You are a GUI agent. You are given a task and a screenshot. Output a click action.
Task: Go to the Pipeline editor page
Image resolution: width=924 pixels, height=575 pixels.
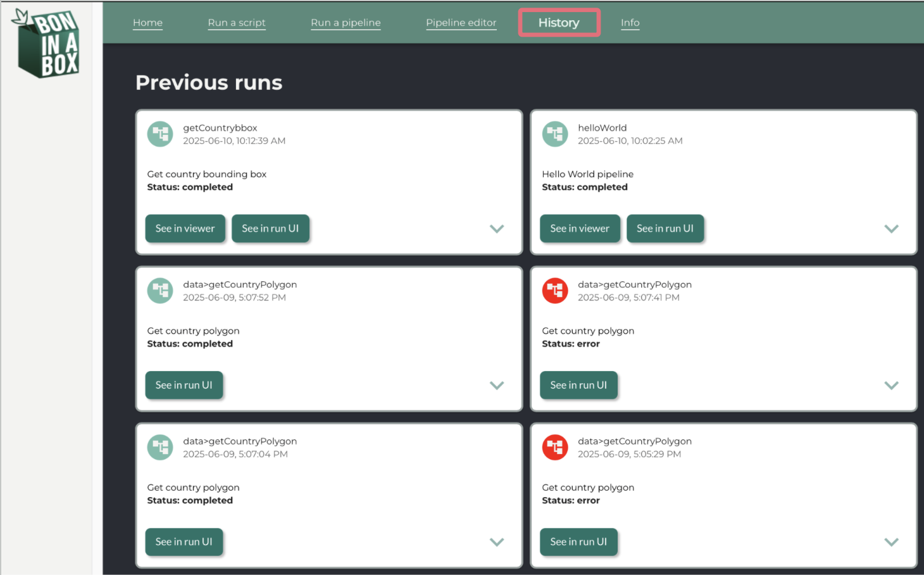click(461, 23)
